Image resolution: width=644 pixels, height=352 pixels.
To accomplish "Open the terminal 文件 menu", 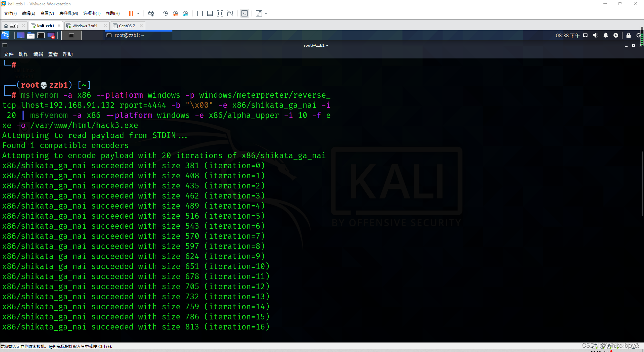I will coord(9,54).
